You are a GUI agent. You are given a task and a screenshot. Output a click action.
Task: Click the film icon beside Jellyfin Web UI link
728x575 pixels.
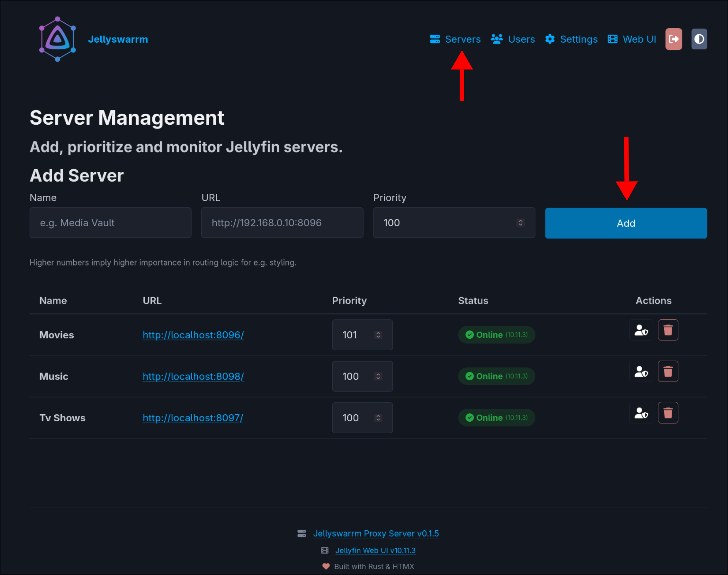(325, 550)
